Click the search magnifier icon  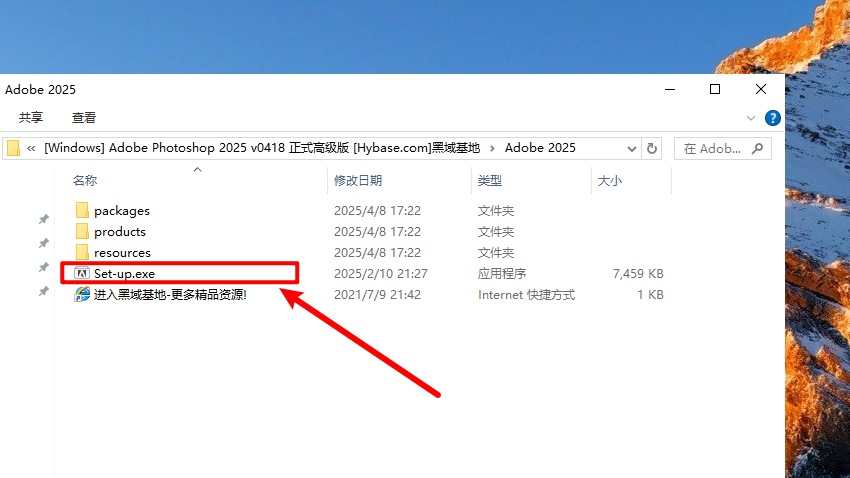pyautogui.click(x=757, y=148)
